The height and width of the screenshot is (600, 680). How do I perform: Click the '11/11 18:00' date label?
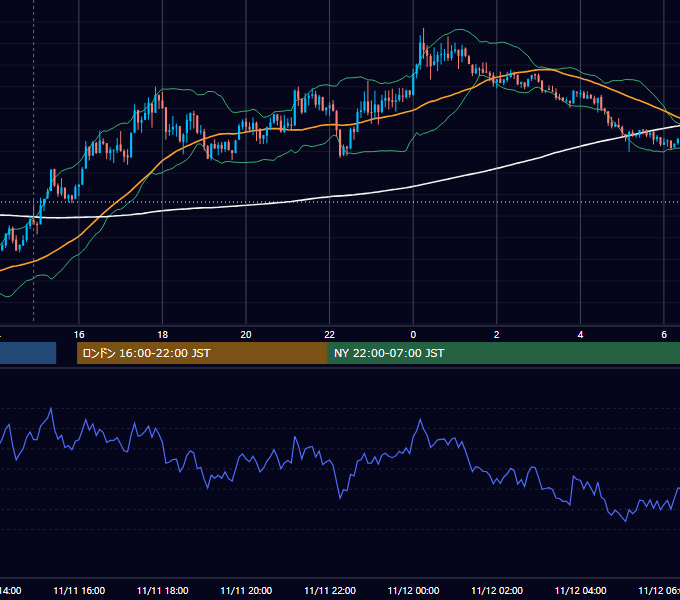point(163,590)
